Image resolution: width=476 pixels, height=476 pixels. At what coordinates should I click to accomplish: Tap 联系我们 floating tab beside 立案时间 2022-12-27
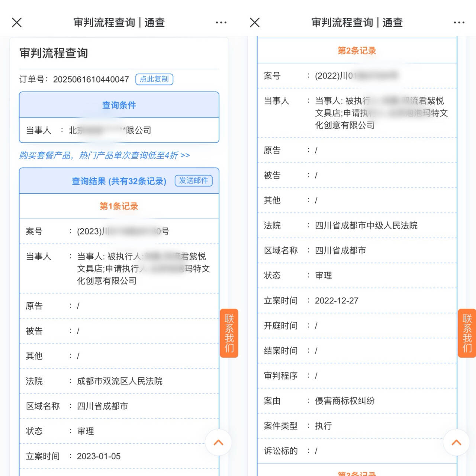pyautogui.click(x=467, y=333)
